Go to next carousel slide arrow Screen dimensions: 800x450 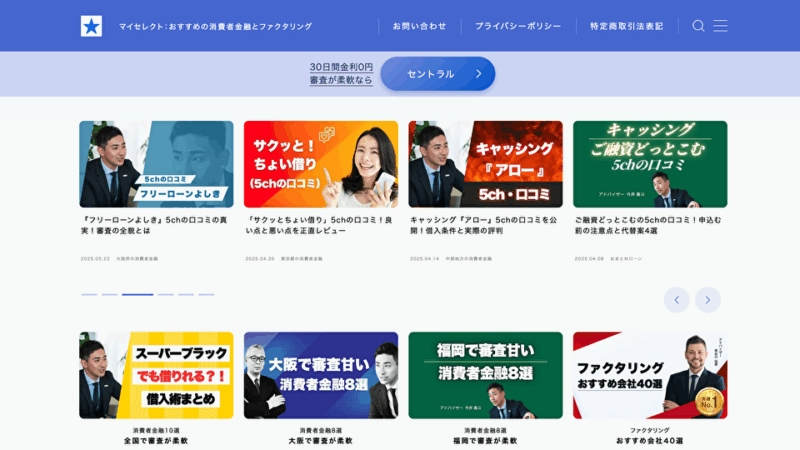708,300
